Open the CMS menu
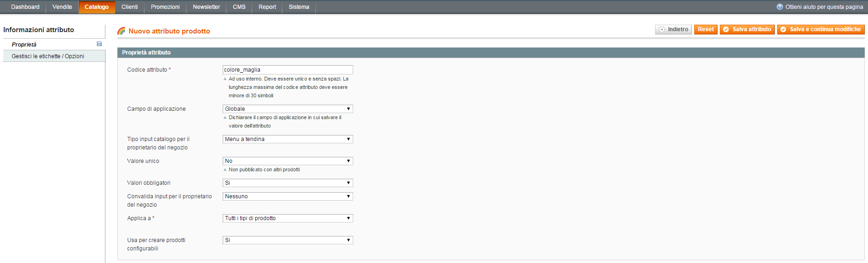This screenshot has height=263, width=868. (239, 7)
